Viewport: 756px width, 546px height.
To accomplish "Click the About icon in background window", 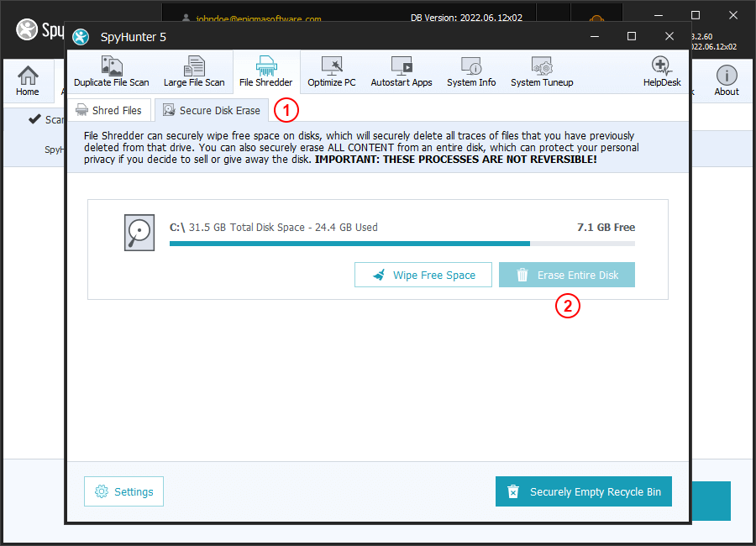I will coord(726,81).
